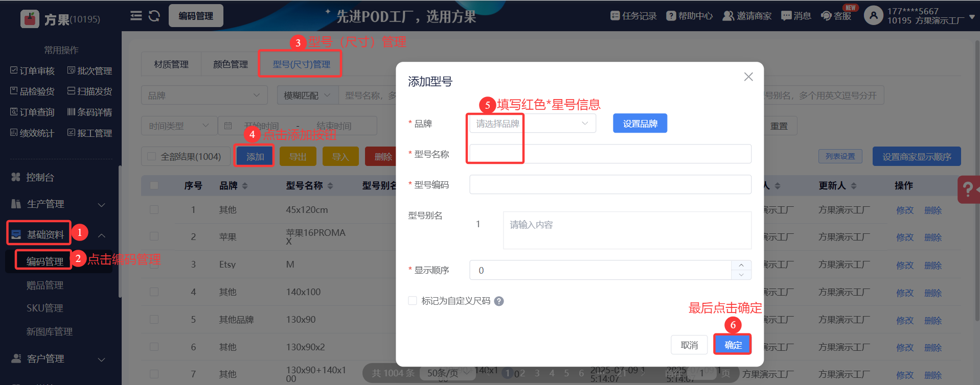The height and width of the screenshot is (385, 980).
Task: Open 50条/页 page size dropdown
Action: point(448,373)
